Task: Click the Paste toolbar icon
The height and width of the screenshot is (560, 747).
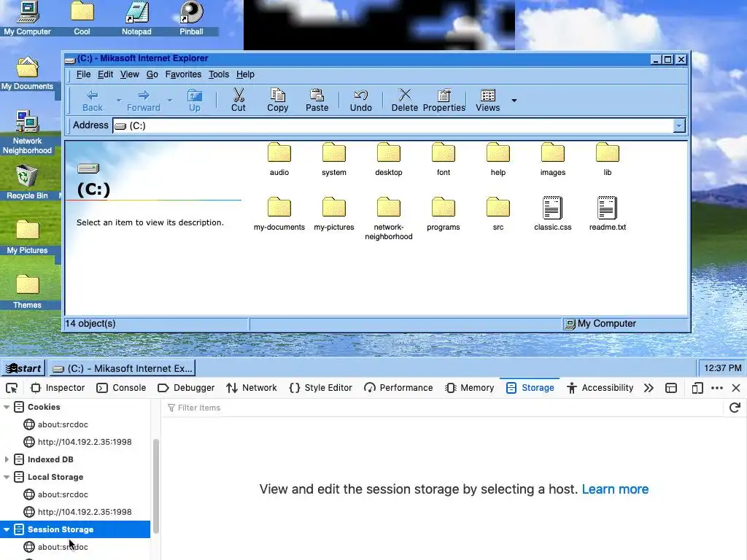Action: click(317, 96)
